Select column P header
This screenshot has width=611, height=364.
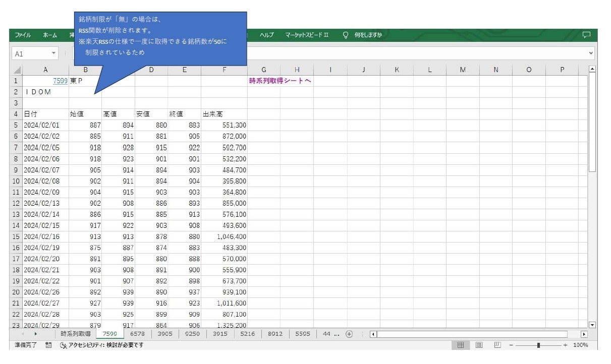pos(562,71)
